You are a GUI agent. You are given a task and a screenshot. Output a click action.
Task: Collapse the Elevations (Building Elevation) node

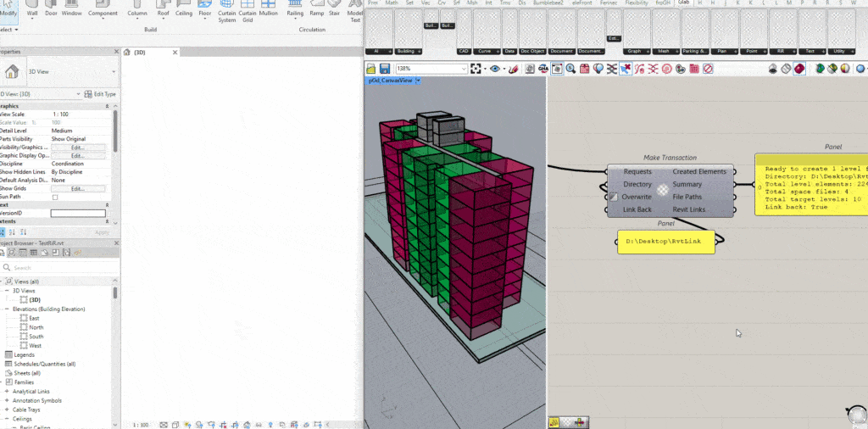point(7,309)
